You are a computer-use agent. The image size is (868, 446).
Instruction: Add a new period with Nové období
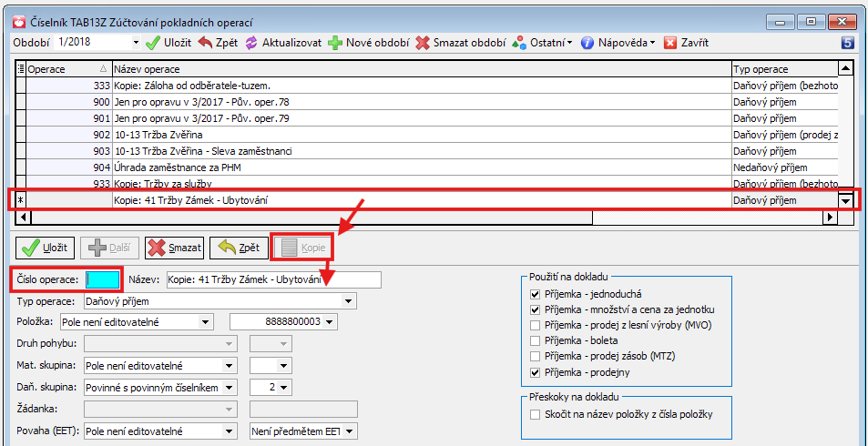[335, 43]
